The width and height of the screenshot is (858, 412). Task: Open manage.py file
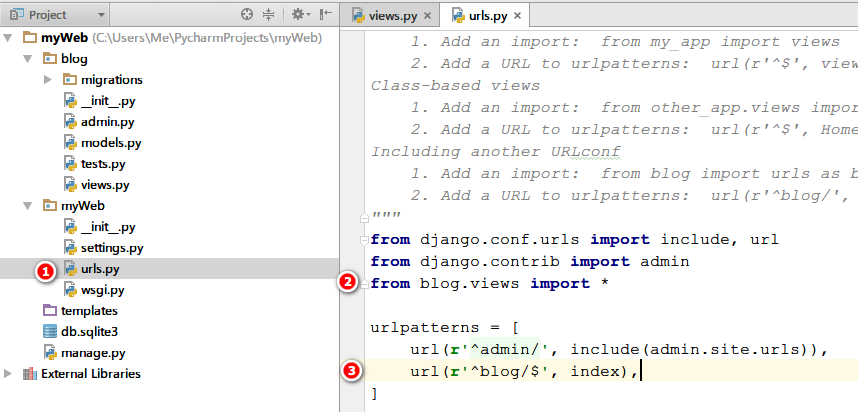point(93,353)
